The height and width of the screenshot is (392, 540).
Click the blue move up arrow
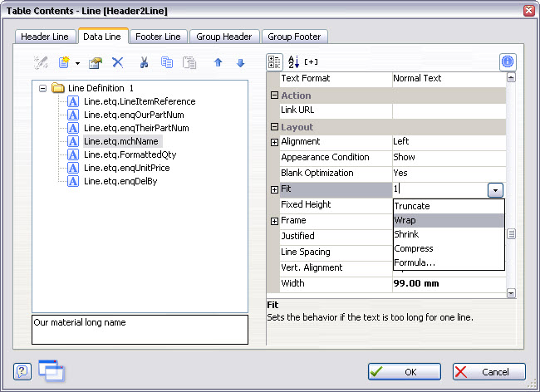(218, 62)
